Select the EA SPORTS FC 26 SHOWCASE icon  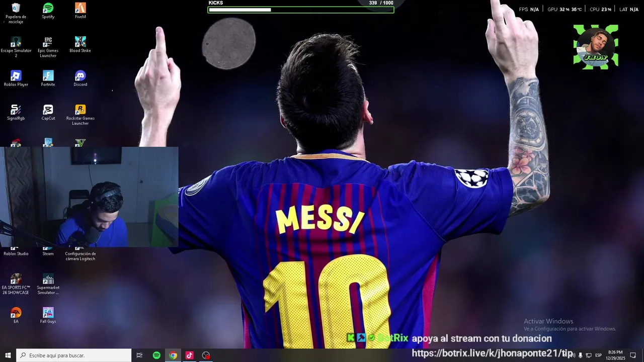pos(16,284)
